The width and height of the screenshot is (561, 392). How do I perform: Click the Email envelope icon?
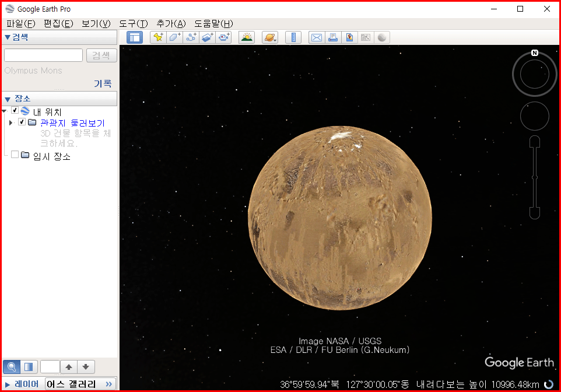[317, 37]
